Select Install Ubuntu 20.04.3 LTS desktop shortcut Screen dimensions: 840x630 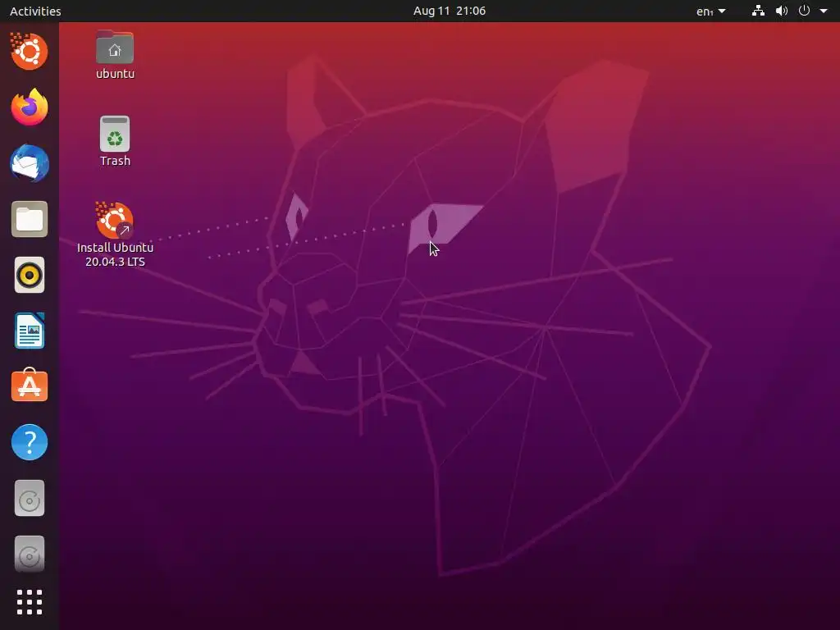(x=115, y=235)
